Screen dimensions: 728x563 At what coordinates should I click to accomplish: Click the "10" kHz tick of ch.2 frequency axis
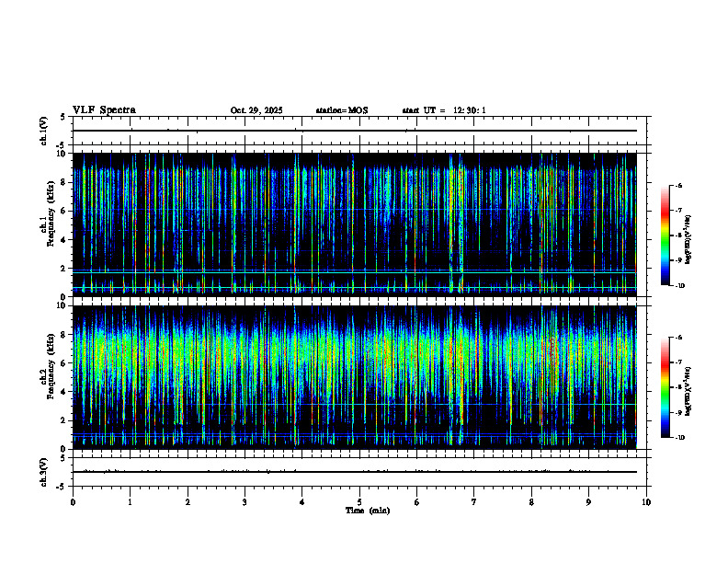pyautogui.click(x=63, y=305)
